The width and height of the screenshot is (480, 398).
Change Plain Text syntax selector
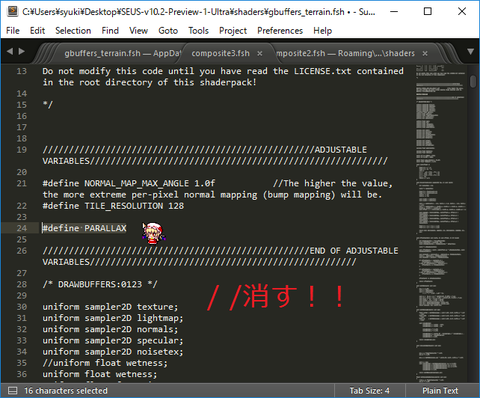(440, 391)
